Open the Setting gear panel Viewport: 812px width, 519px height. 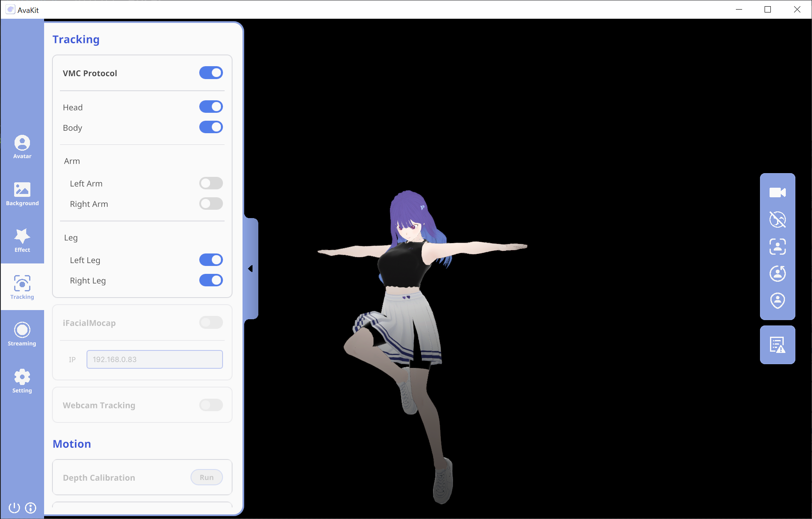pos(22,381)
